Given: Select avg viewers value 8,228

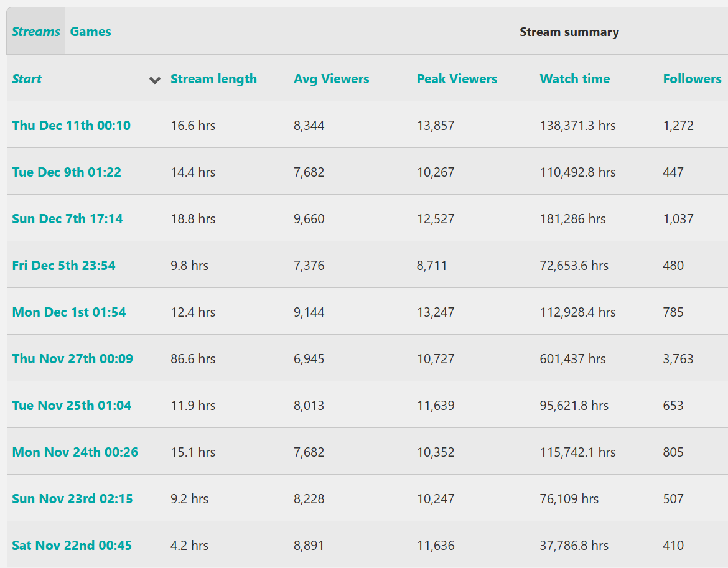Looking at the screenshot, I should pos(309,500).
